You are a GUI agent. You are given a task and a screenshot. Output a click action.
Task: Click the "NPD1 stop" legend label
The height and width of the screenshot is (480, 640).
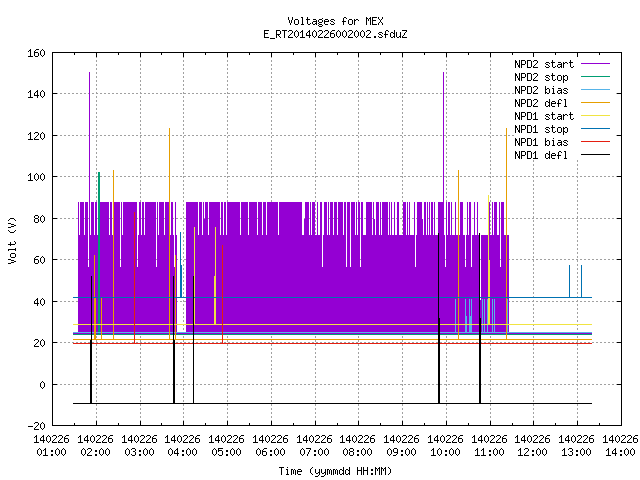pyautogui.click(x=541, y=129)
